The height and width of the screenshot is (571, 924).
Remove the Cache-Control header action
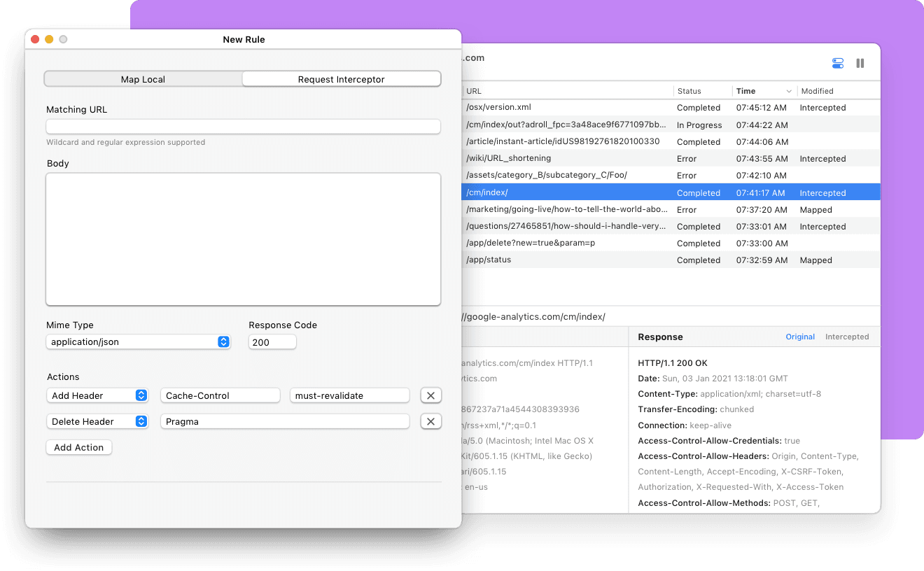(430, 396)
